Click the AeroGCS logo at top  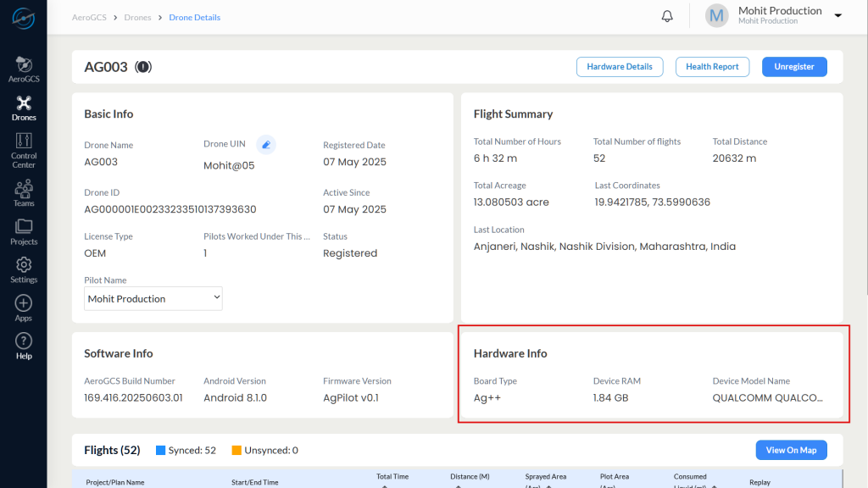(24, 19)
